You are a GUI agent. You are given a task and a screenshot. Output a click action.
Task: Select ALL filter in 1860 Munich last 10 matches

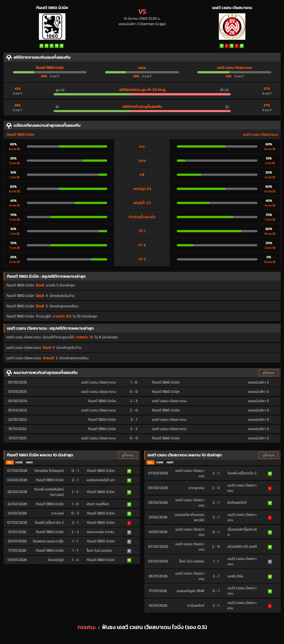click(x=10, y=463)
